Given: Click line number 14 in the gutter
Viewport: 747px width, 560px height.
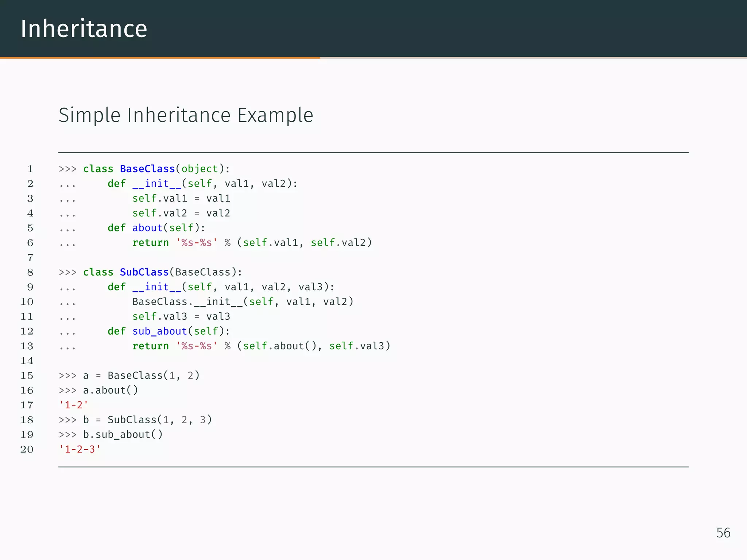Looking at the screenshot, I should (27, 361).
